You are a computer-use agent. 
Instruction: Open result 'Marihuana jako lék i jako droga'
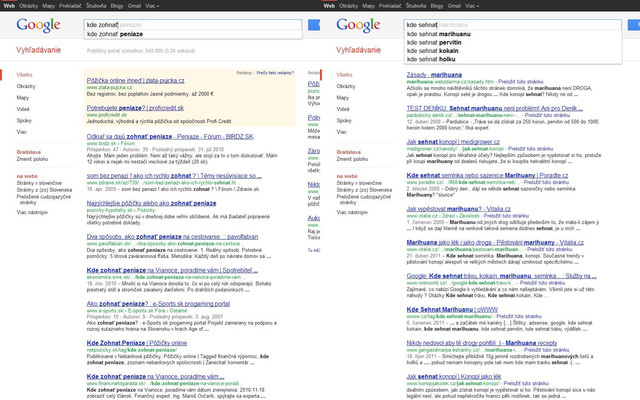[495, 242]
